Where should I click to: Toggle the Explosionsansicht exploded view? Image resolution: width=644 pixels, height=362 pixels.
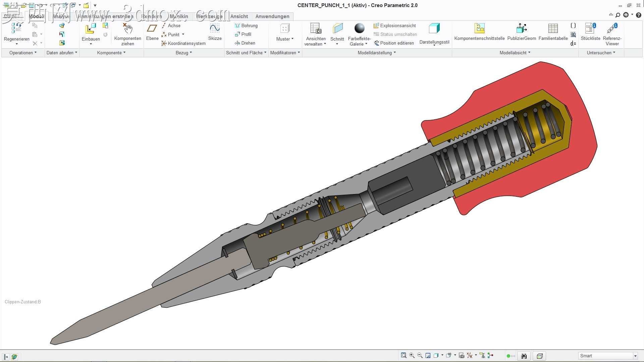tap(395, 26)
